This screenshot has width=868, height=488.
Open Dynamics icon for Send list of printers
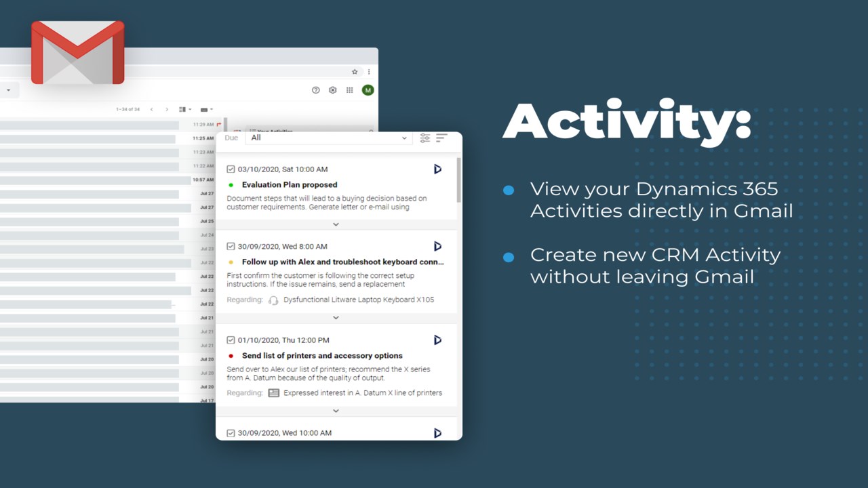pos(437,340)
